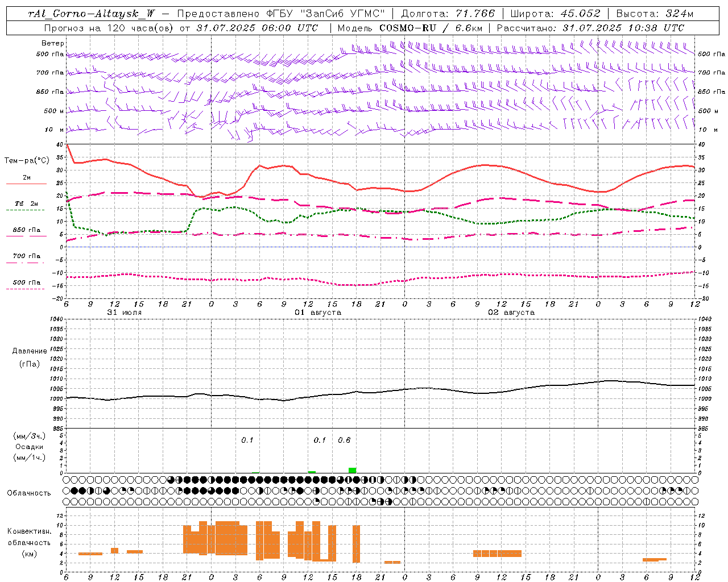Select the 'Широта: 45.052' latitude value
This screenshot has height=582, width=728.
click(556, 14)
